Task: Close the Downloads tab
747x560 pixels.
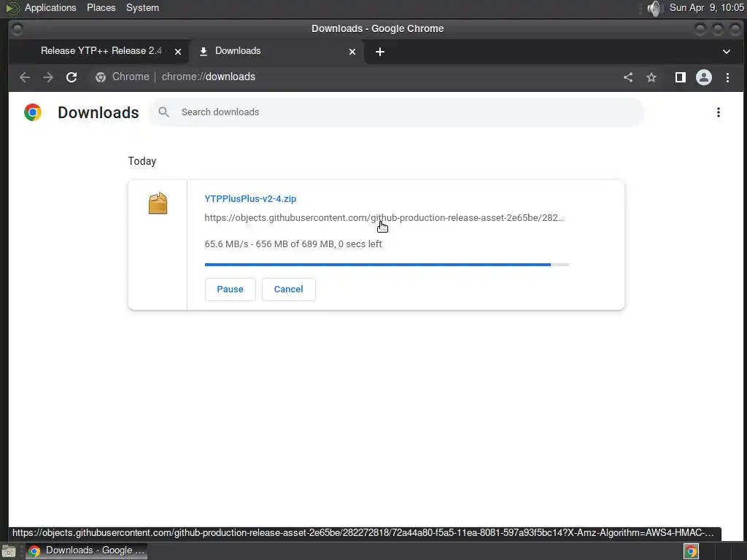Action: pos(352,52)
